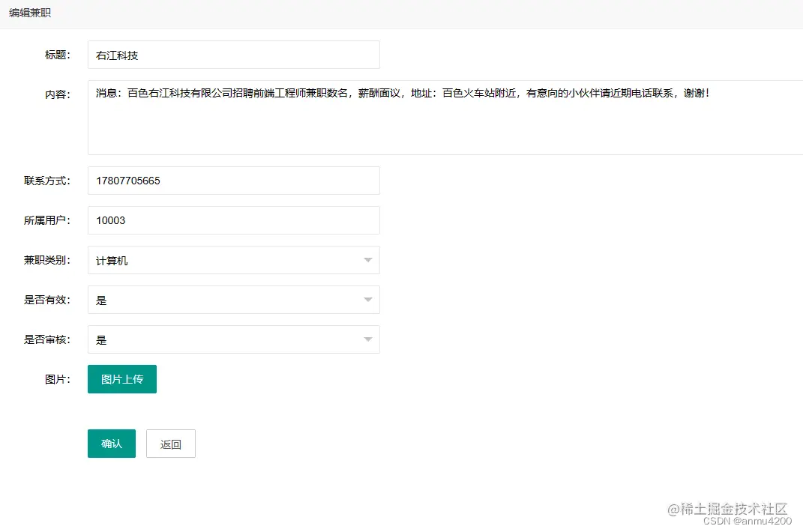Click the 图片上传 button

122,379
